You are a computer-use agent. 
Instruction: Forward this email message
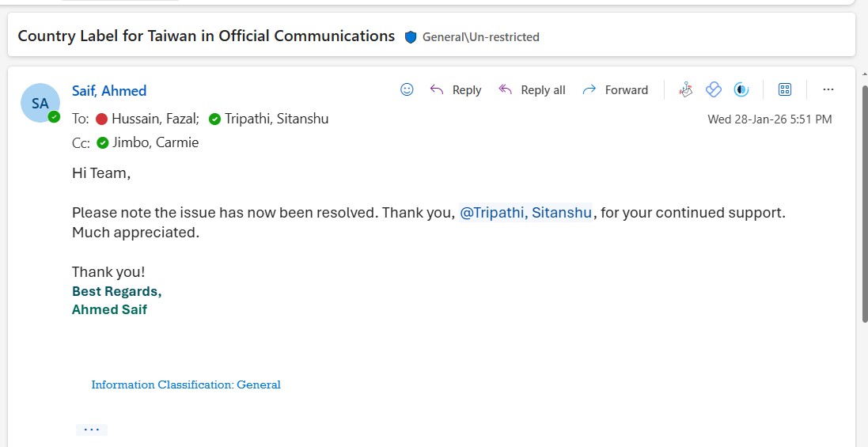point(615,89)
